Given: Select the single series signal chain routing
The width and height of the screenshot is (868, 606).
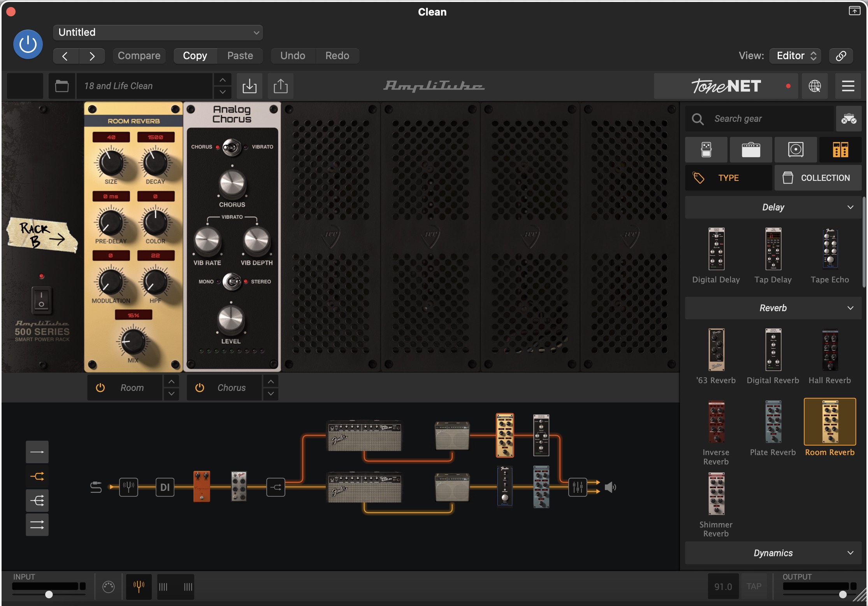Looking at the screenshot, I should click(x=37, y=452).
